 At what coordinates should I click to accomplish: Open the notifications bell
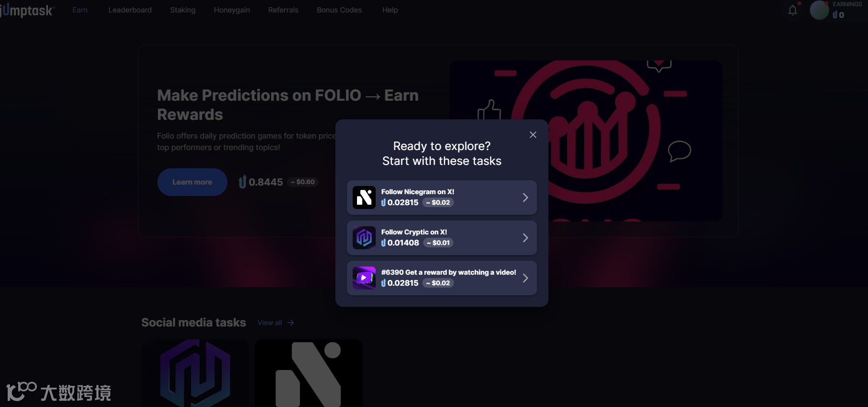coord(793,10)
